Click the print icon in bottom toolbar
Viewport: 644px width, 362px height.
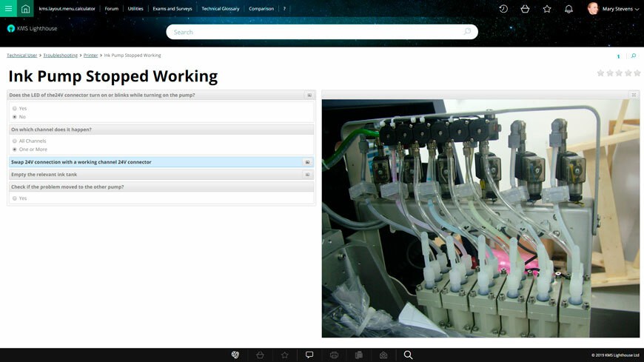[334, 355]
